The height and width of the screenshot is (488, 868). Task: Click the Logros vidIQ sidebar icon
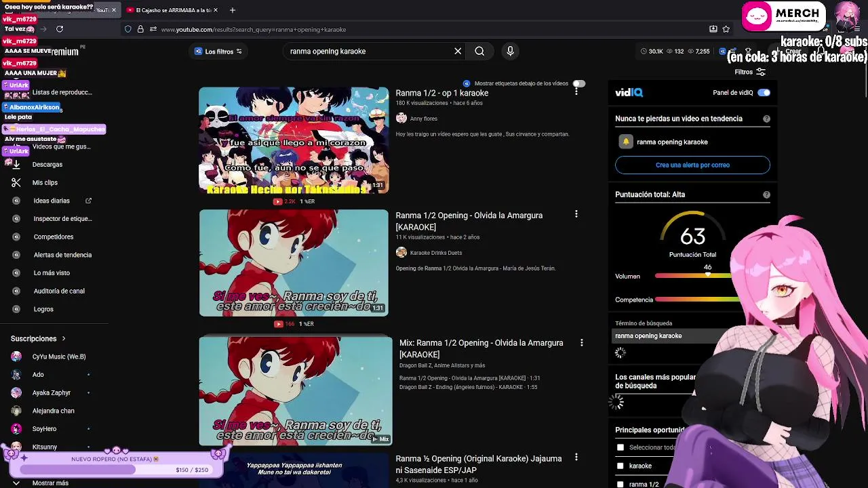coord(16,309)
